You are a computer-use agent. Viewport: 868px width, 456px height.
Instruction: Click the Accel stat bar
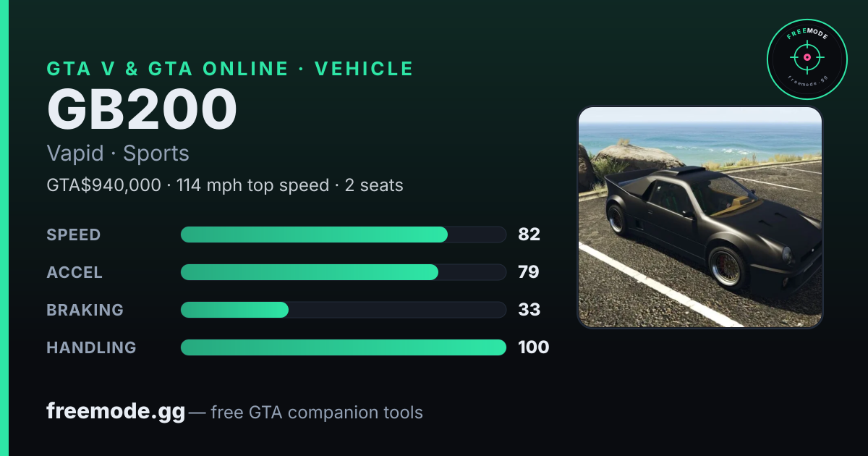pyautogui.click(x=343, y=272)
